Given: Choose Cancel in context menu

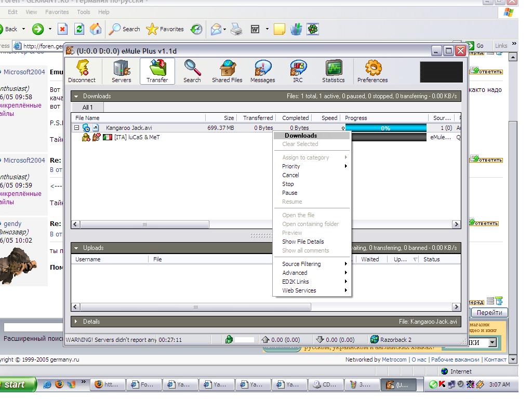Looking at the screenshot, I should pyautogui.click(x=312, y=175).
